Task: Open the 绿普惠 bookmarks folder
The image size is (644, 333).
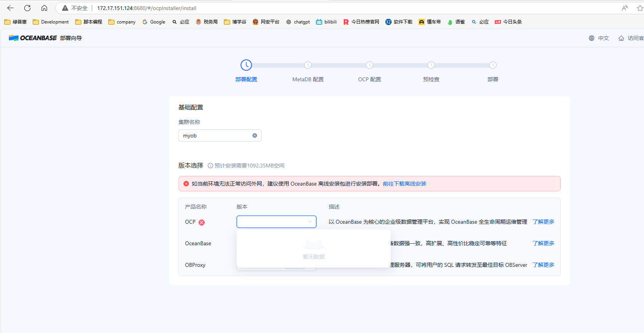Action: point(15,22)
